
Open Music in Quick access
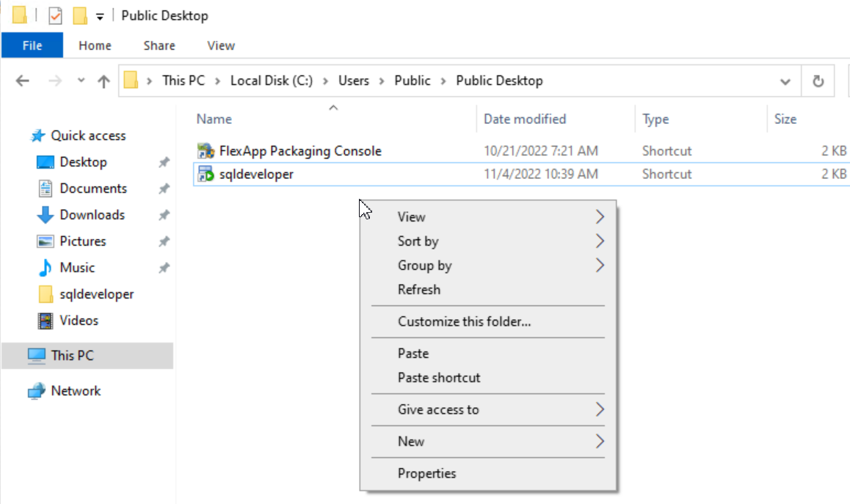pos(77,268)
